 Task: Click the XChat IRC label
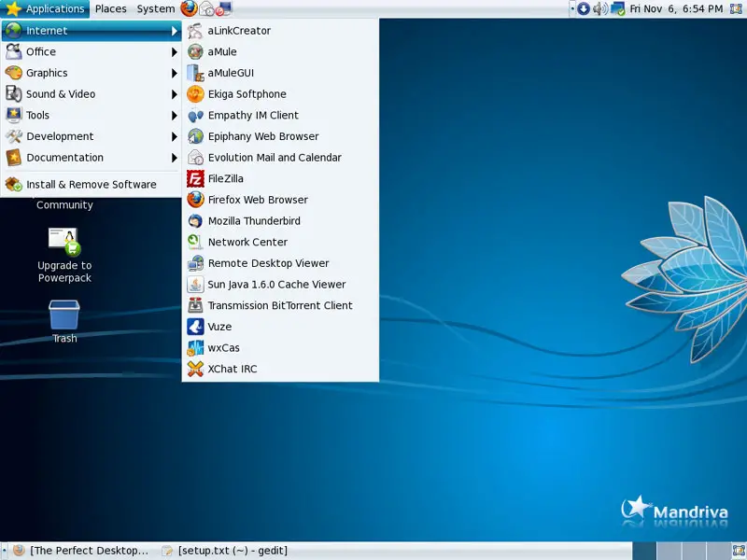(232, 369)
